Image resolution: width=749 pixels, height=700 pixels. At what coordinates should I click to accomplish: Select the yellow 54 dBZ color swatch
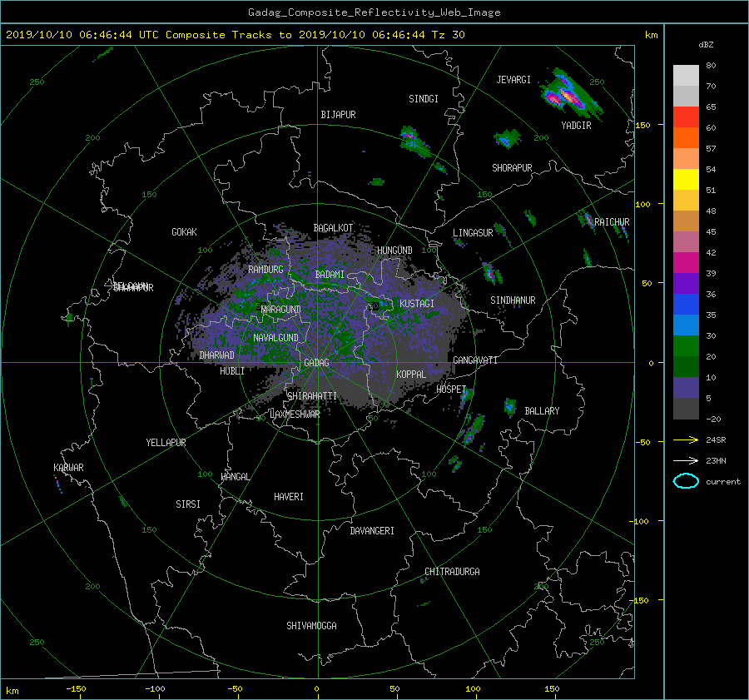pyautogui.click(x=686, y=180)
